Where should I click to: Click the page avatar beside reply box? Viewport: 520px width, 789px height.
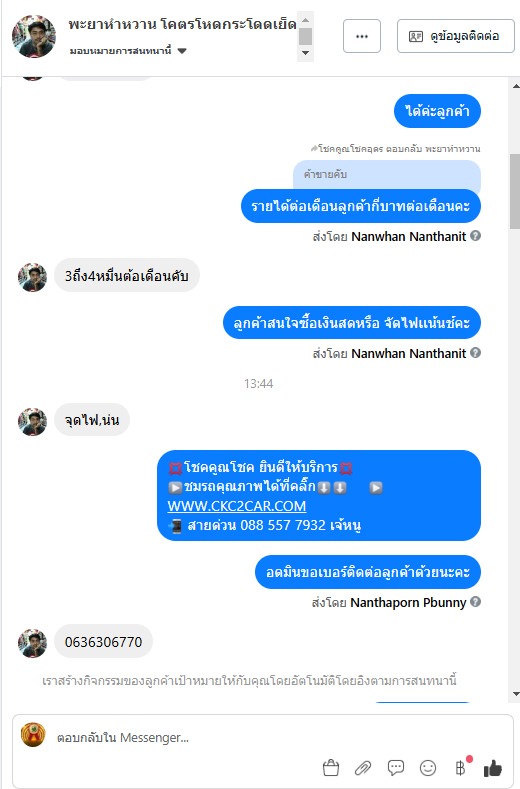coord(33,735)
